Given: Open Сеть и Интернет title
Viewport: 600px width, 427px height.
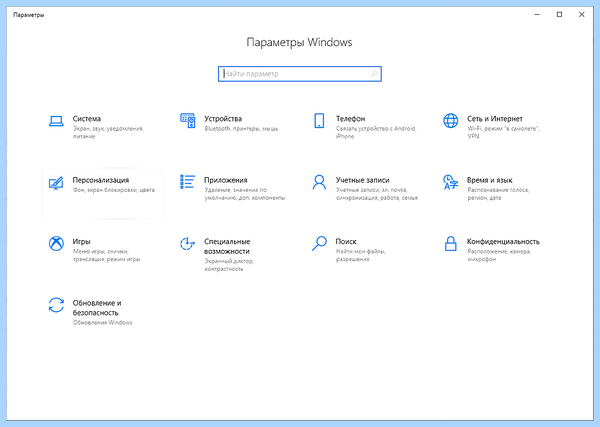Looking at the screenshot, I should [494, 119].
